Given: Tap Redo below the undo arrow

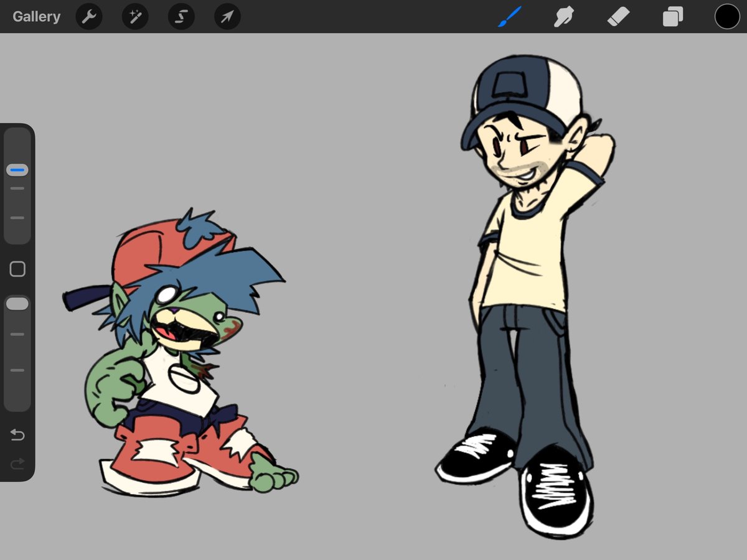Looking at the screenshot, I should 17,463.
